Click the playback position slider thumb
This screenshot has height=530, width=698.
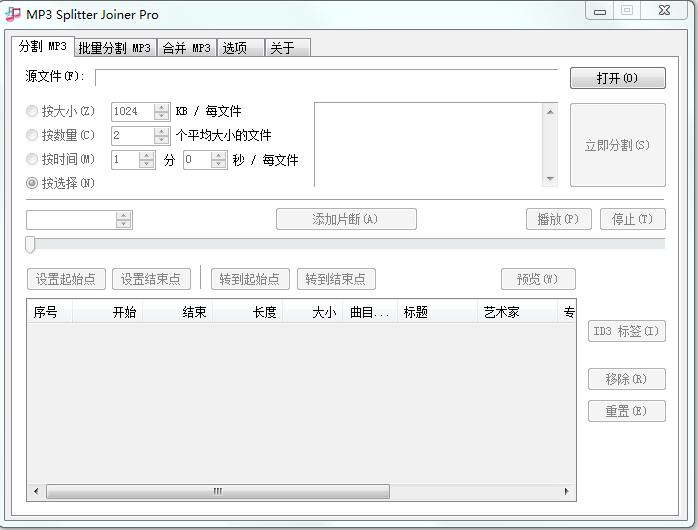coord(30,245)
